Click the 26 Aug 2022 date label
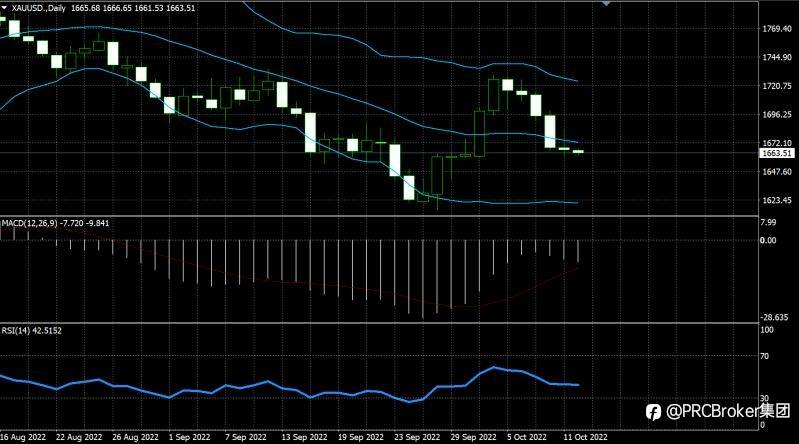This screenshot has width=800, height=444. pos(135,437)
